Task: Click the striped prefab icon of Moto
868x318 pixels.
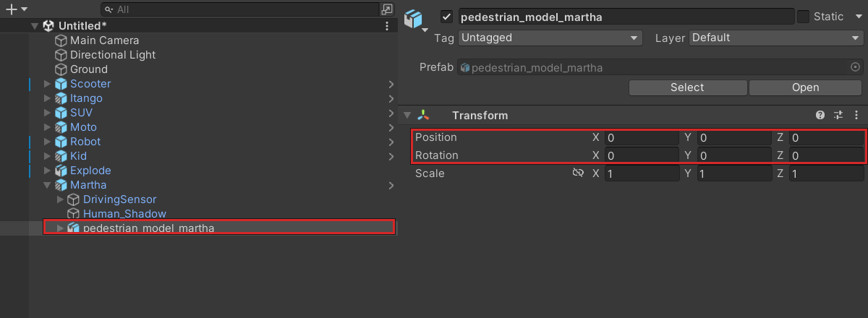Action: point(61,127)
